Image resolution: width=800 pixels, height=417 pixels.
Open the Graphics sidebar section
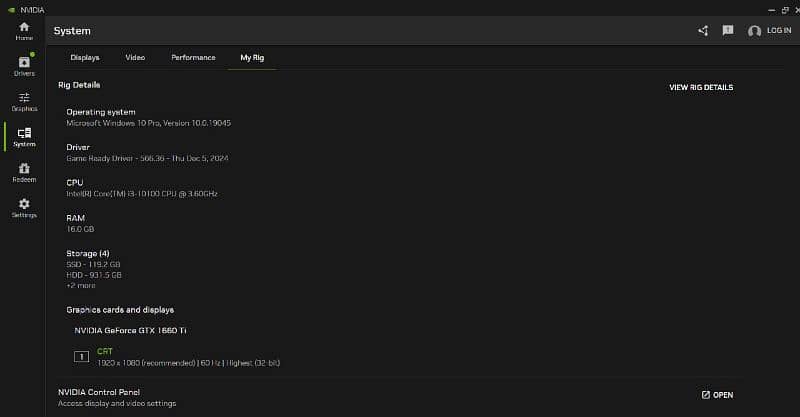[x=24, y=102]
